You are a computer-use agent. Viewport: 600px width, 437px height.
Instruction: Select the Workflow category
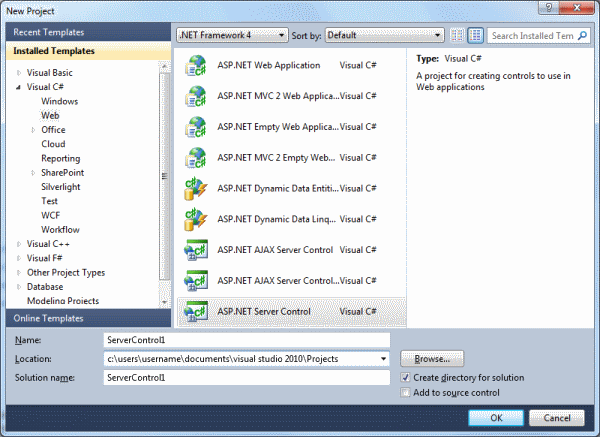pyautogui.click(x=60, y=230)
